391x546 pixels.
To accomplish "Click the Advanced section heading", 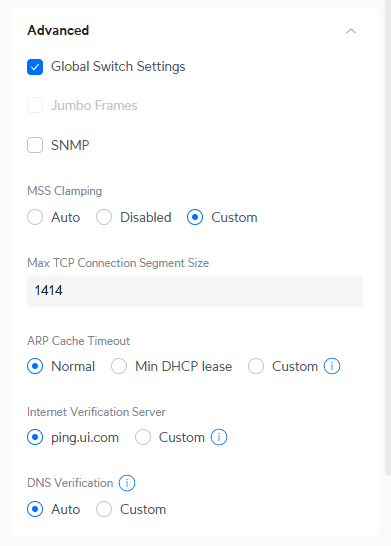I will (58, 31).
